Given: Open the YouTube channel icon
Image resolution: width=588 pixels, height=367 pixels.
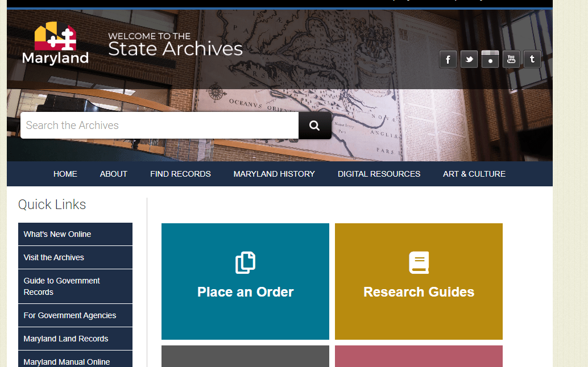Looking at the screenshot, I should pos(511,59).
